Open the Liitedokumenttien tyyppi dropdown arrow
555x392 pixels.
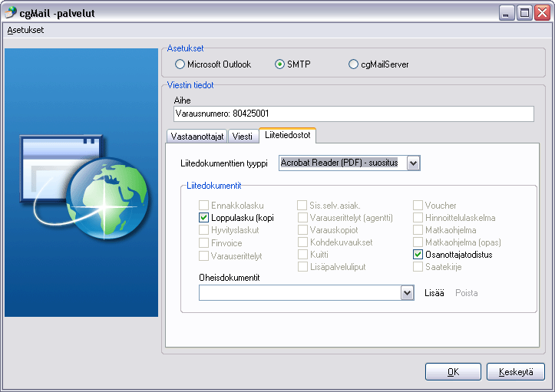[x=413, y=163]
